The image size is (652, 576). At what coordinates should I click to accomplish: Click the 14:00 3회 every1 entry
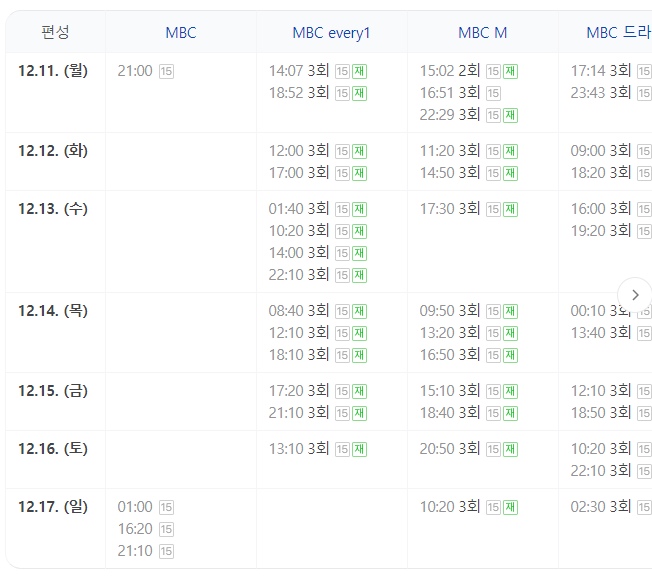[299, 252]
